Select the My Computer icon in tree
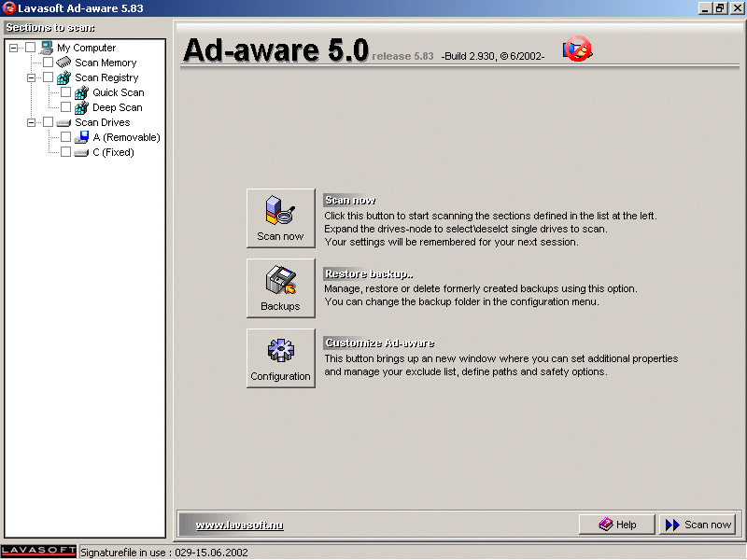Screen dimensions: 747x560 pyautogui.click(x=47, y=48)
